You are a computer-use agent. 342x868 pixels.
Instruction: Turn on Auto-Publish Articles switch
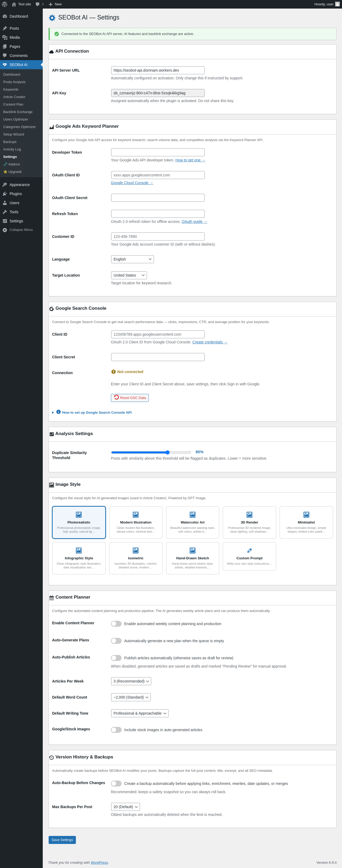(x=116, y=658)
